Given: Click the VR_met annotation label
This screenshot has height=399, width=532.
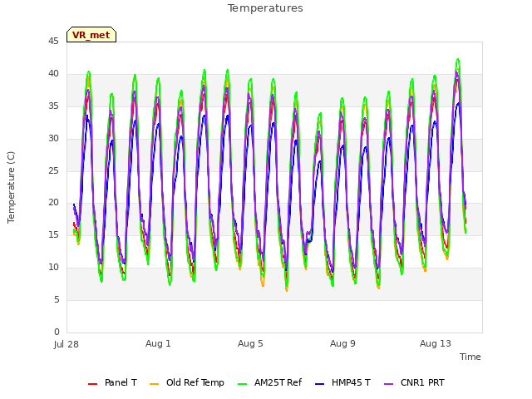Looking at the screenshot, I should tap(91, 35).
